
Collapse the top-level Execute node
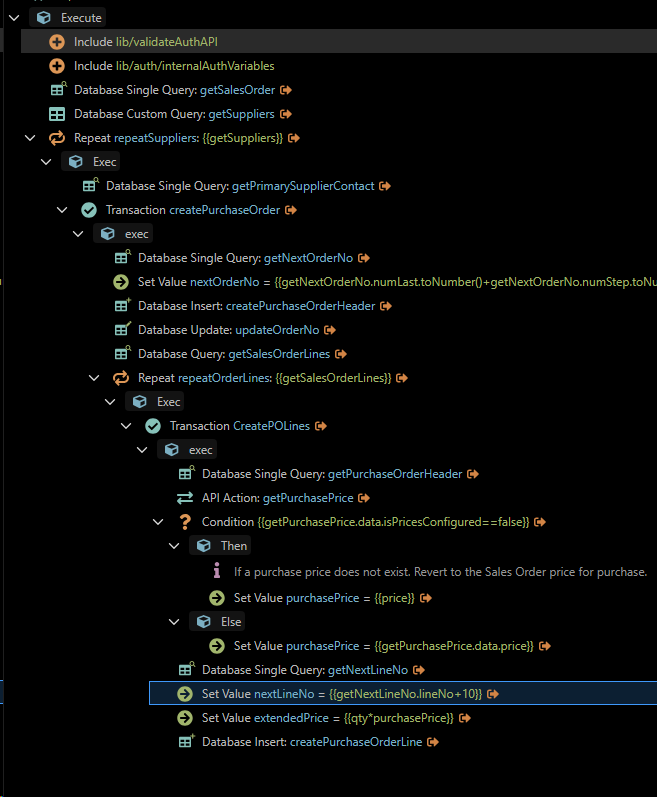point(14,18)
